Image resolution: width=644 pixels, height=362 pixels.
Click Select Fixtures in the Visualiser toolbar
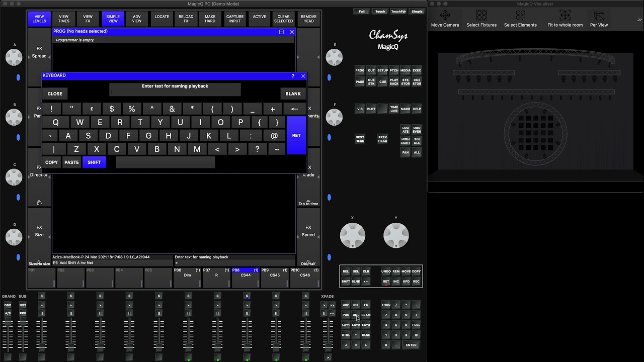tap(481, 19)
